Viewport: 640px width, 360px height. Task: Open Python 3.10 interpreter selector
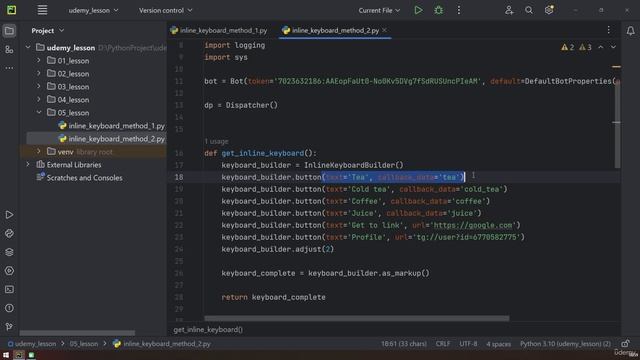565,344
